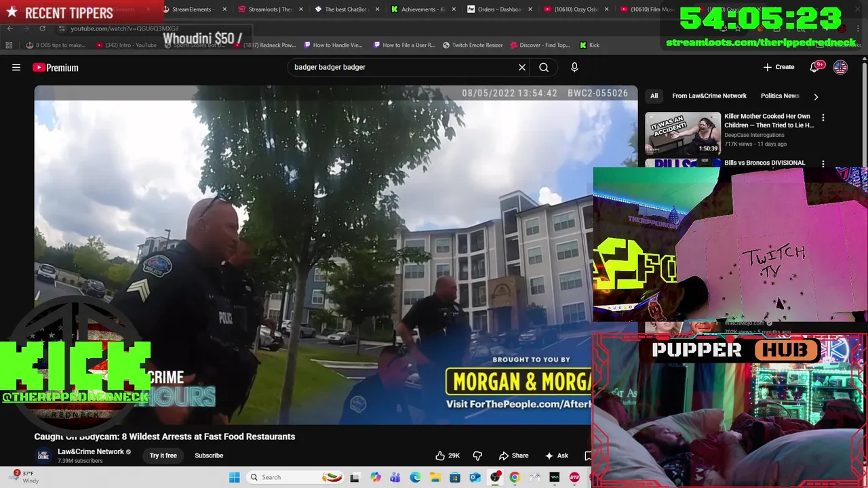868x488 pixels.
Task: Select From Law&Crime Network chip
Action: click(709, 96)
